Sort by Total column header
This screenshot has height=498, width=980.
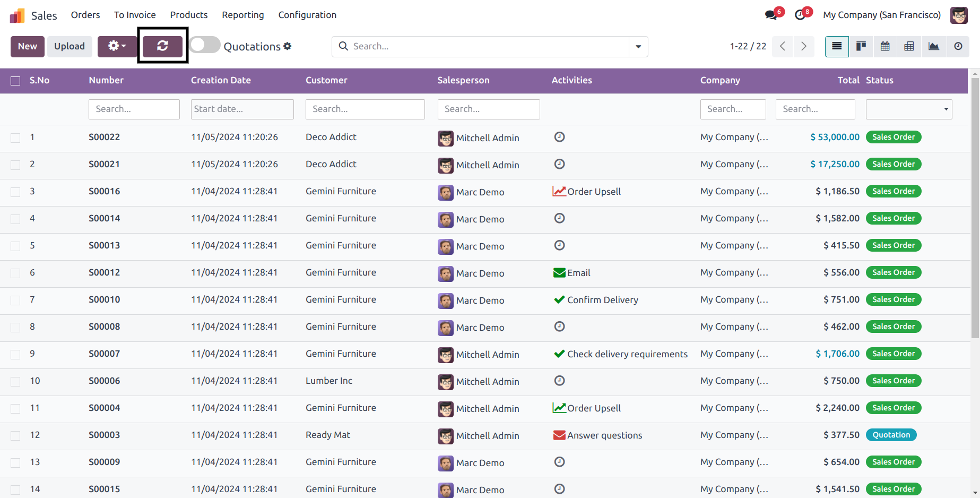(848, 80)
